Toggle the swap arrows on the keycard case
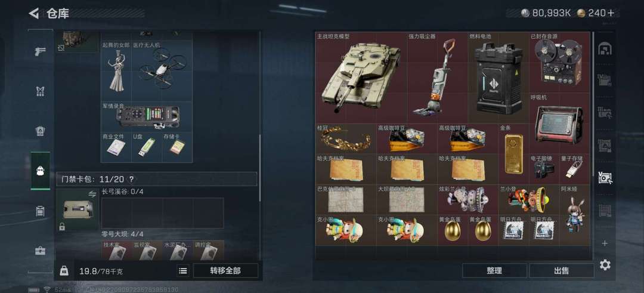Screen dimensions: 644x293 92,195
